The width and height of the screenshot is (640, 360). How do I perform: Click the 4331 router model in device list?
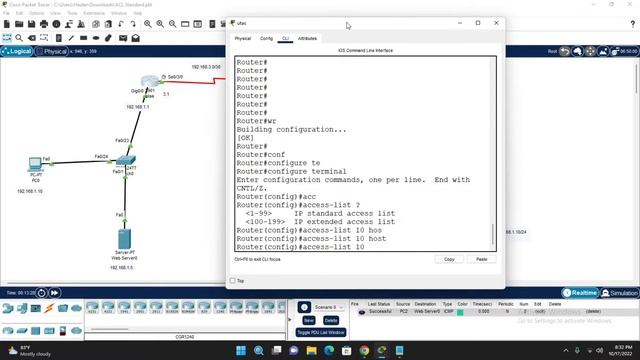(92, 307)
